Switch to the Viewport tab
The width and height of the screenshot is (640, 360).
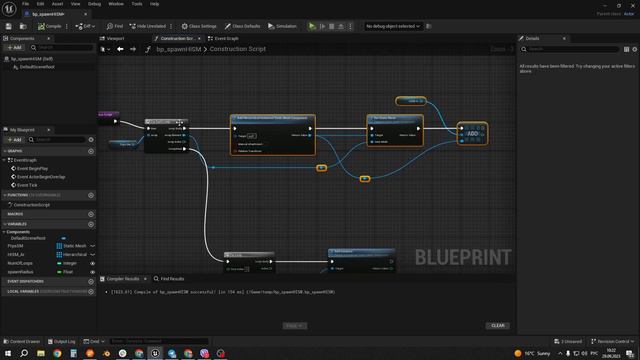[x=112, y=38]
